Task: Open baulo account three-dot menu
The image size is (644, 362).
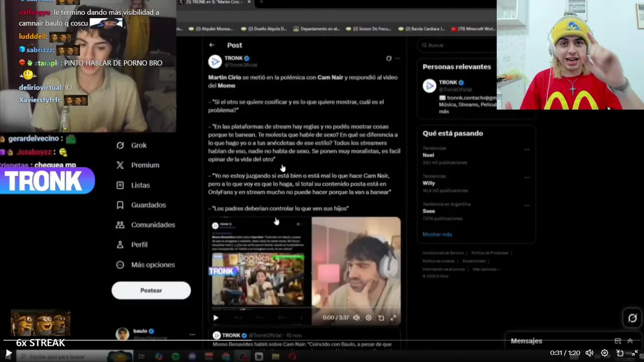Action: [192, 334]
